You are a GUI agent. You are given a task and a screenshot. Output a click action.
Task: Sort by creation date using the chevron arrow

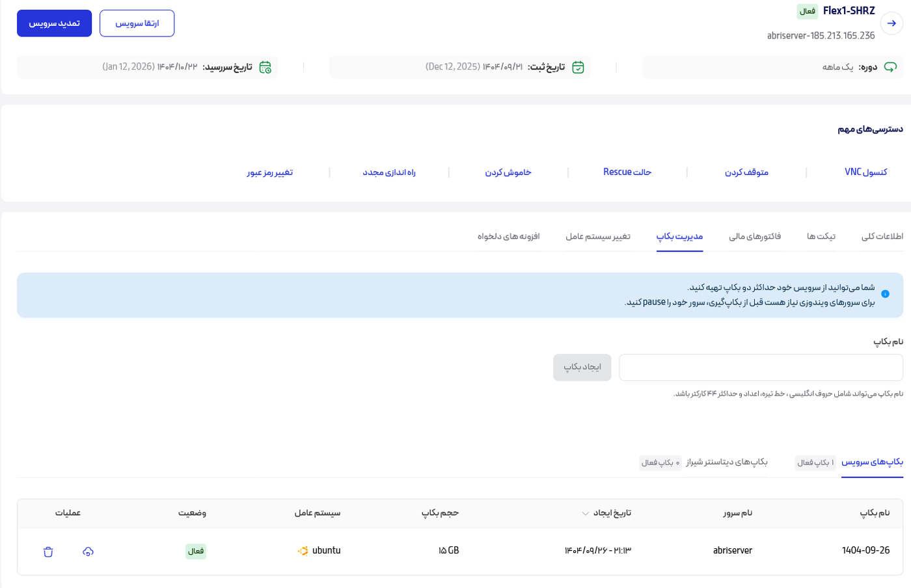coord(586,513)
